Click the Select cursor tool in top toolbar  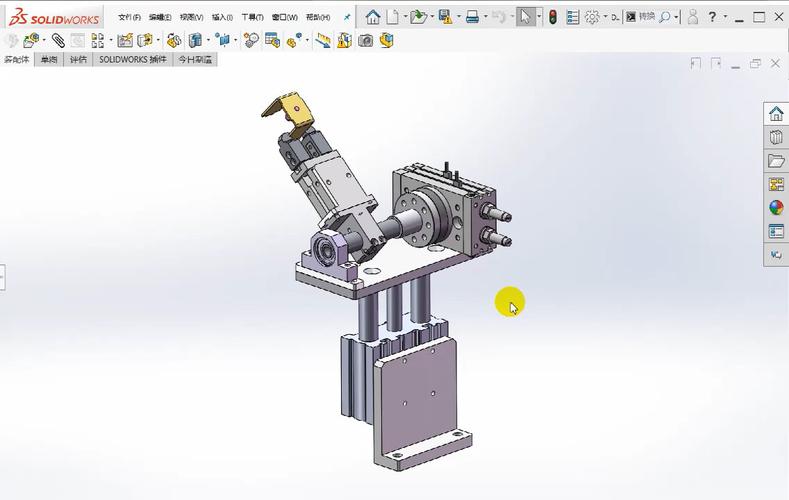click(524, 17)
